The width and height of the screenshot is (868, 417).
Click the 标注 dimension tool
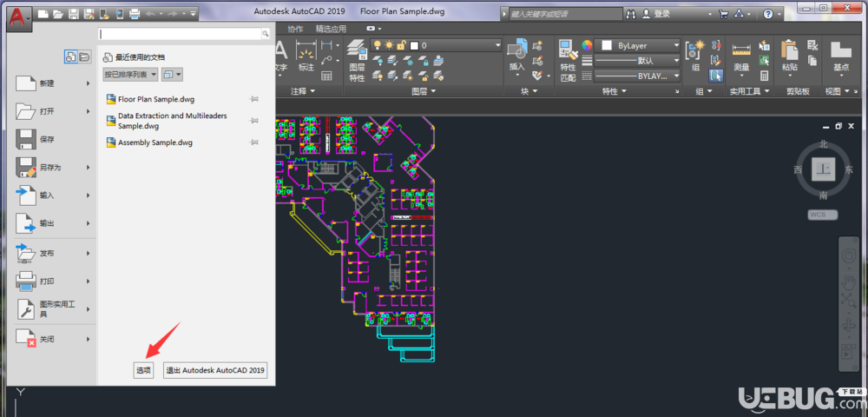[306, 57]
